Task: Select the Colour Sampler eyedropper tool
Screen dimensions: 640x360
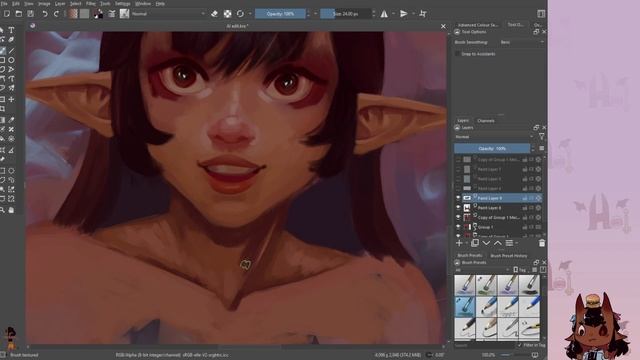Action: pos(11,120)
